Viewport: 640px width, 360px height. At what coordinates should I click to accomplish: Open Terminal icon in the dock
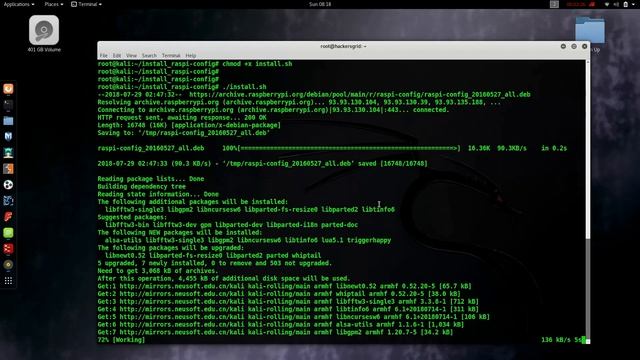8,105
